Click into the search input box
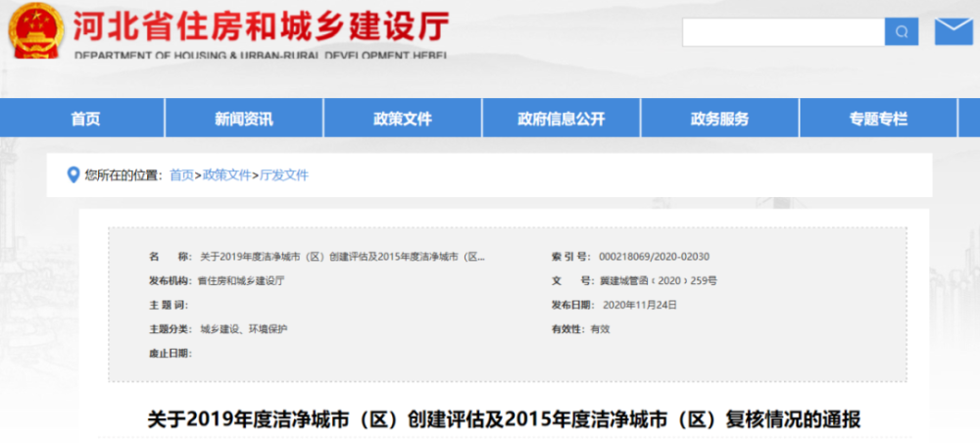Viewport: 980px width, 443px height. (x=783, y=31)
